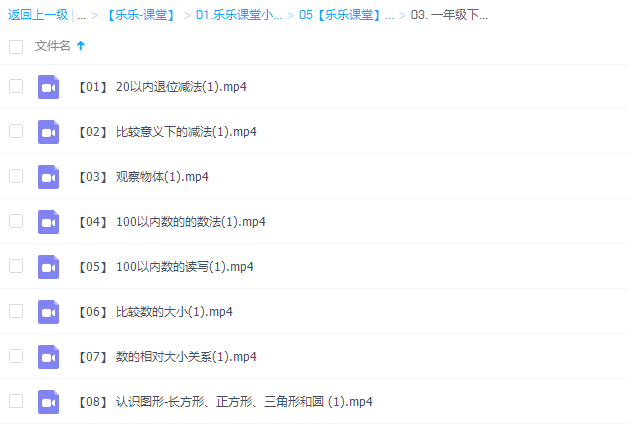
Task: Click video icon next to 【03】观察物体
Action: (49, 177)
